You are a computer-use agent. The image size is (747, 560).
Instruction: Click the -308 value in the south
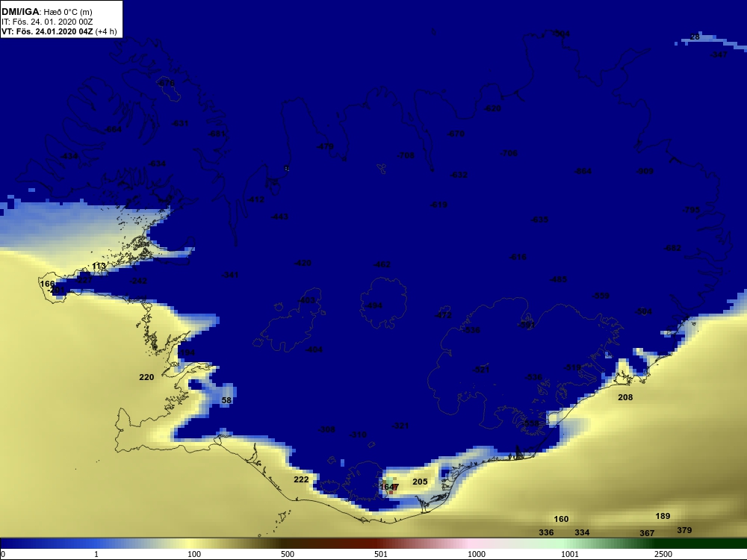tap(326, 429)
